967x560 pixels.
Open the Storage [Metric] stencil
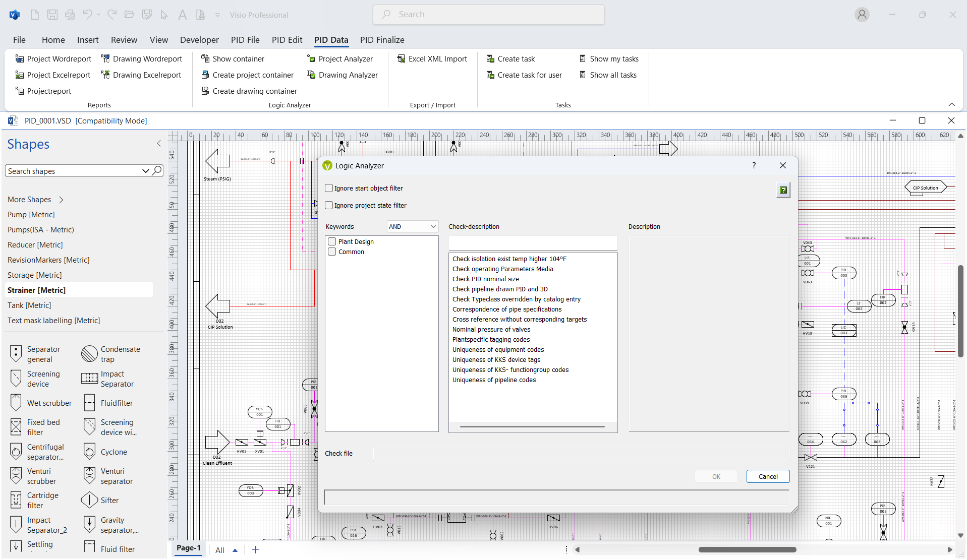(35, 275)
